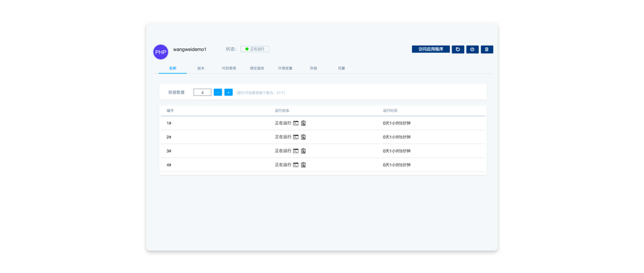This screenshot has width=644, height=273.
Task: Open the 代码管理 tab
Action: tap(229, 68)
